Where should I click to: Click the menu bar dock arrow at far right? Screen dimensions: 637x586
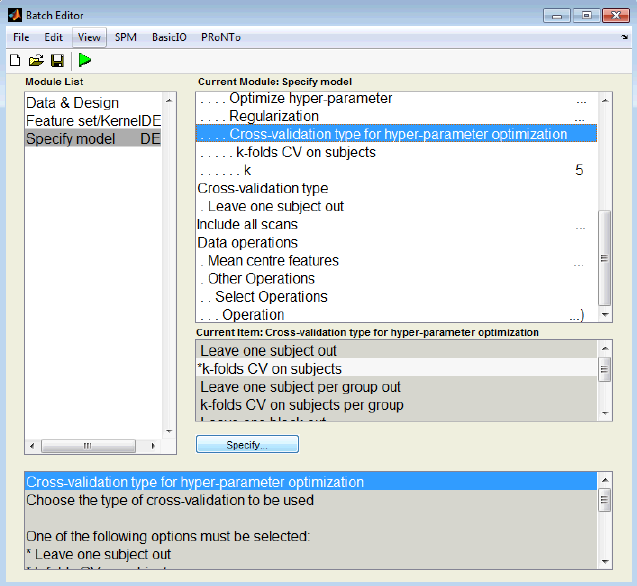(624, 37)
